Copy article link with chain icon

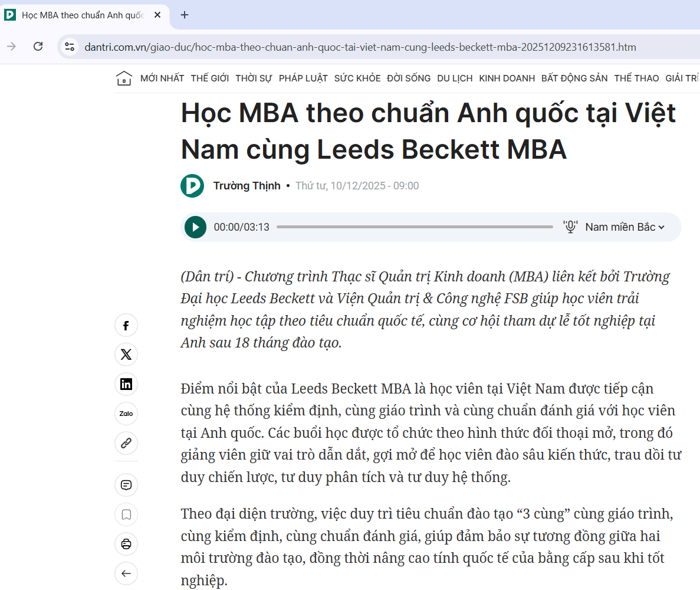coord(126,442)
